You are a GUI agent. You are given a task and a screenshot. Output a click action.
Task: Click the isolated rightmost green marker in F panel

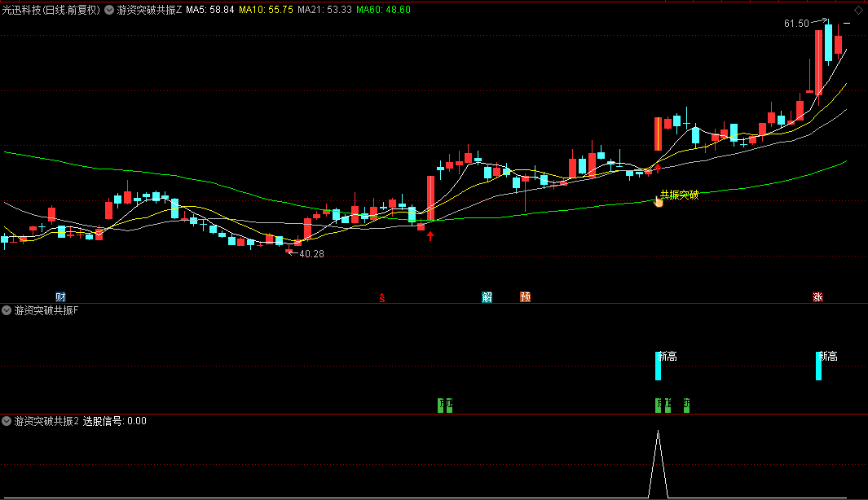686,406
